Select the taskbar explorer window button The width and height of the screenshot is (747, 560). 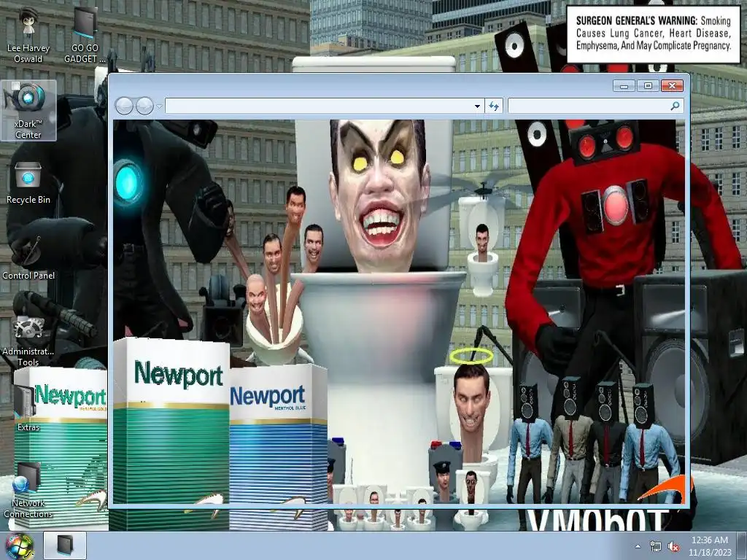pyautogui.click(x=65, y=545)
